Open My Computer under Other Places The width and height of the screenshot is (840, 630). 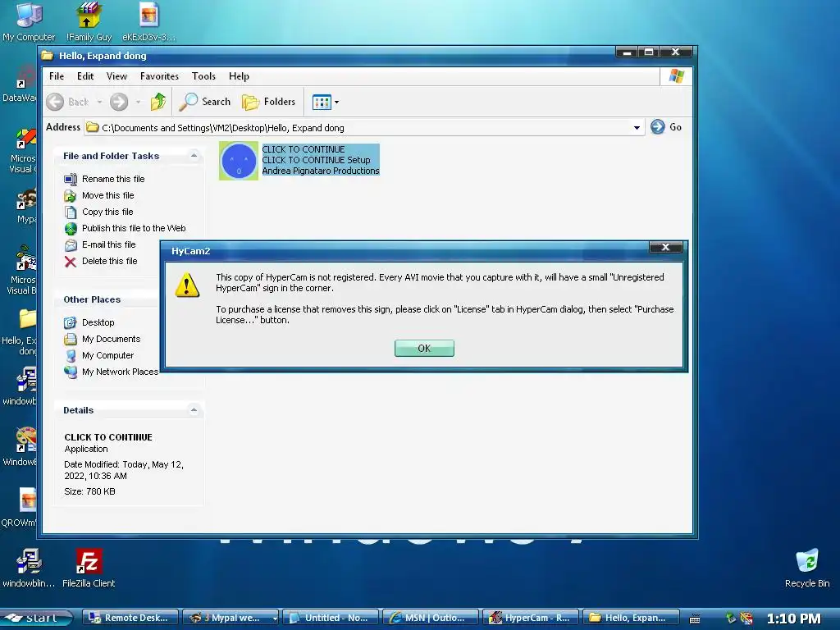click(99, 356)
